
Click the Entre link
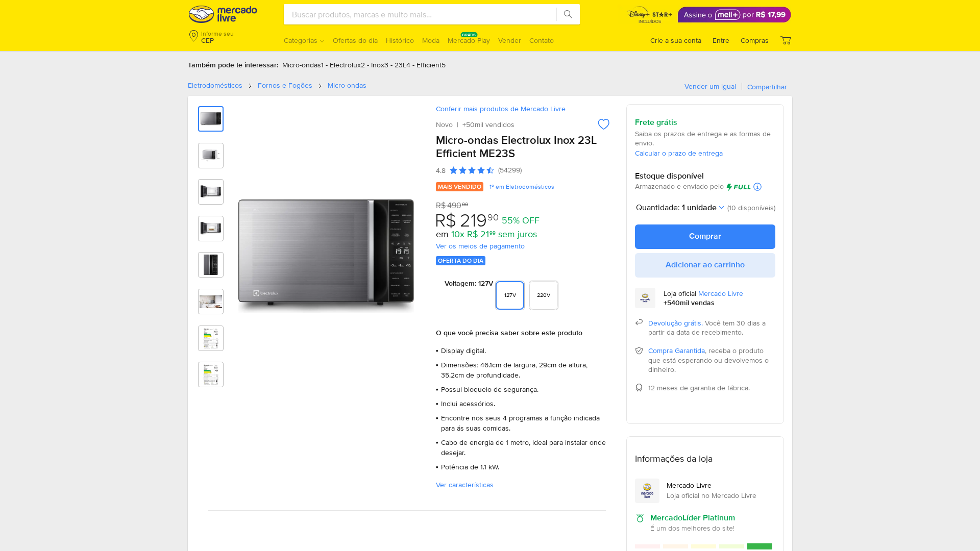pos(721,41)
